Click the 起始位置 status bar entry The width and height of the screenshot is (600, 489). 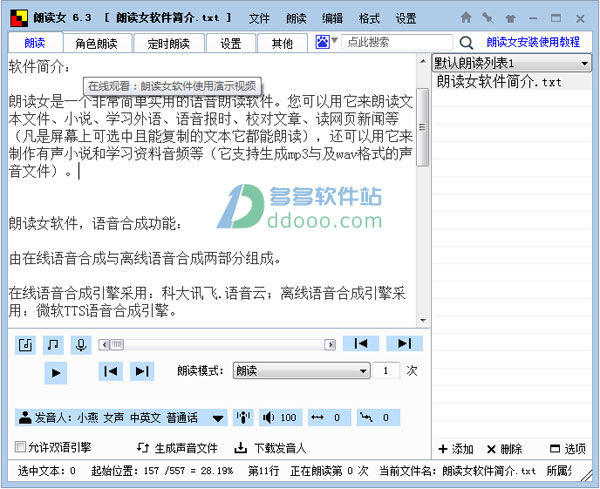162,471
